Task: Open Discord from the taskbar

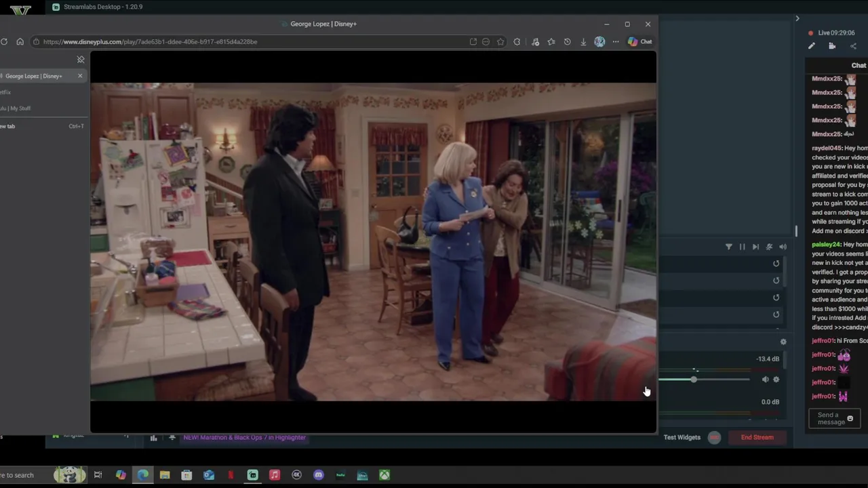Action: (318, 475)
